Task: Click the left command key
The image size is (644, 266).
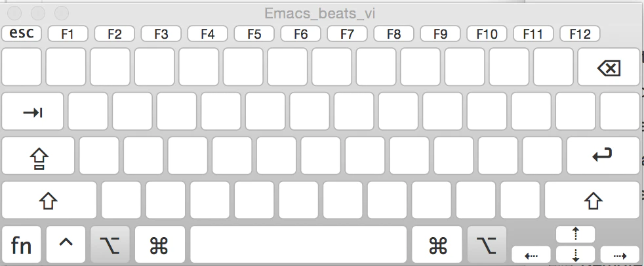Action: point(159,244)
